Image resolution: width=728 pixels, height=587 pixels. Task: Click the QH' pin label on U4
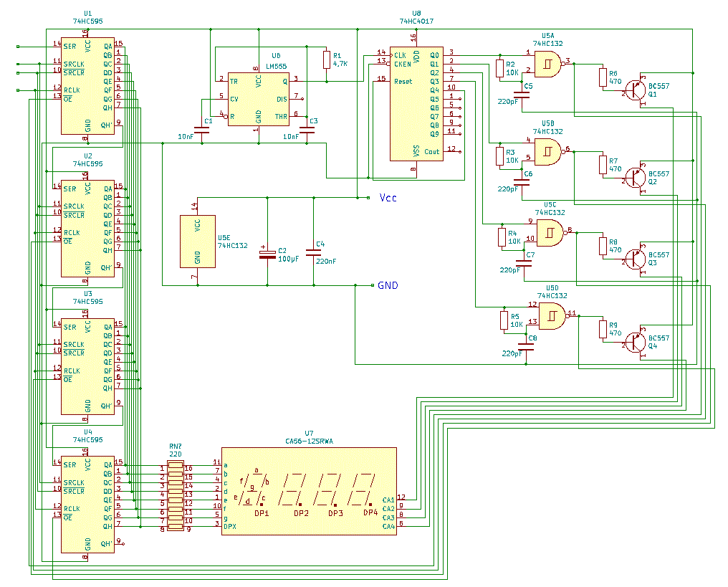106,544
